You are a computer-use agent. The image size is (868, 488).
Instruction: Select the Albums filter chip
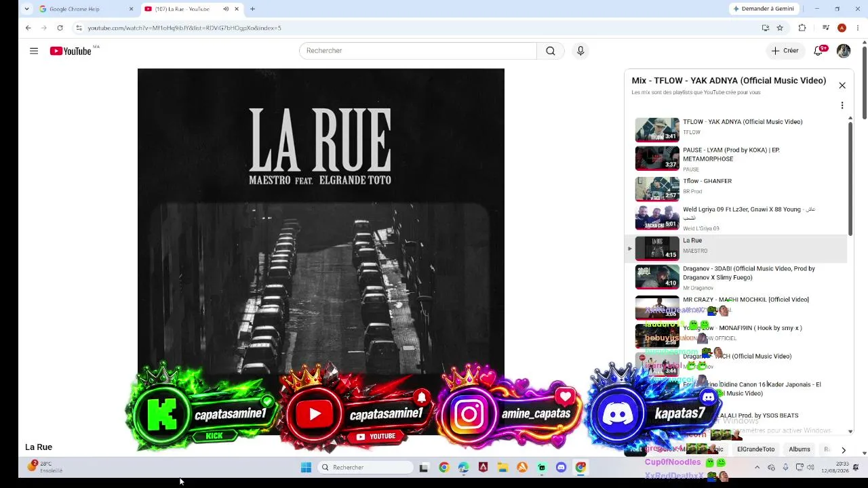coord(800,449)
